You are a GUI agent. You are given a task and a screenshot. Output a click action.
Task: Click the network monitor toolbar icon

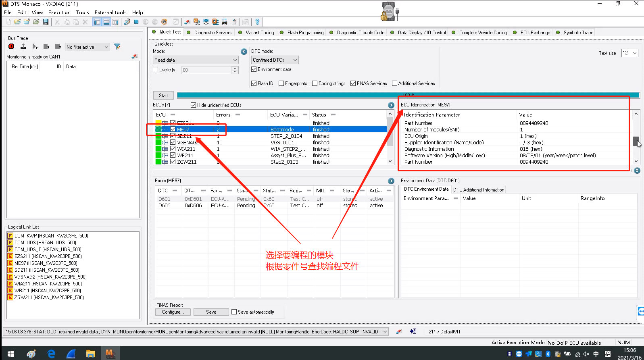pos(206,22)
